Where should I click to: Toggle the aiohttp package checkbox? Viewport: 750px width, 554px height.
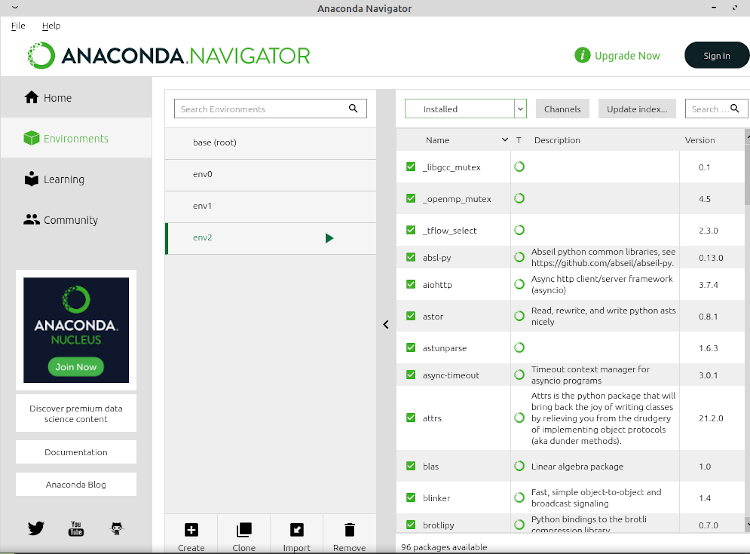pos(410,284)
